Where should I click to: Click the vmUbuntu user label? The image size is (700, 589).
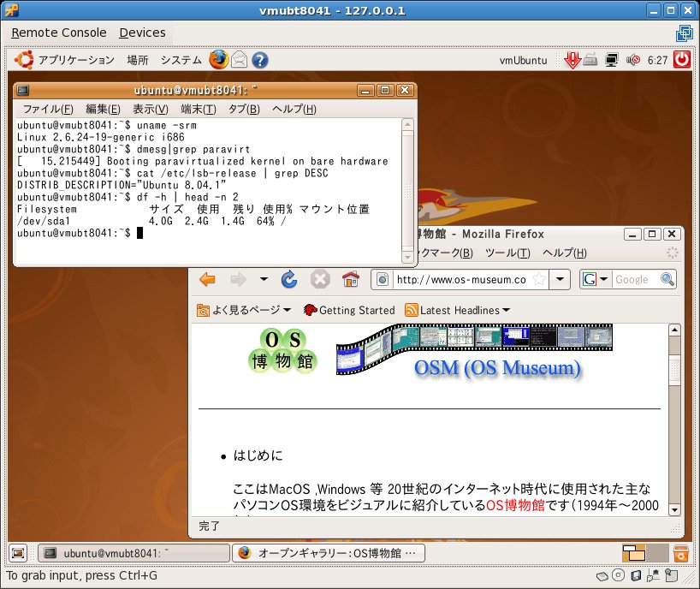[x=523, y=60]
